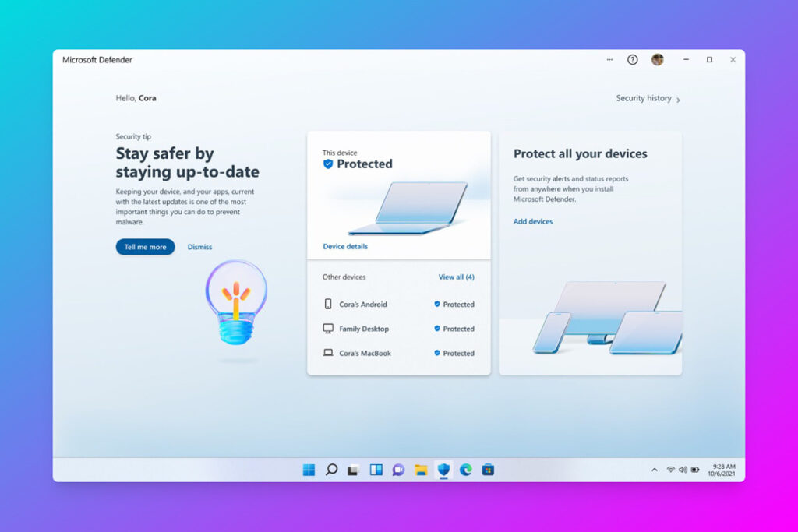Show hidden tray icons chevron
This screenshot has height=532, width=798.
pos(655,470)
